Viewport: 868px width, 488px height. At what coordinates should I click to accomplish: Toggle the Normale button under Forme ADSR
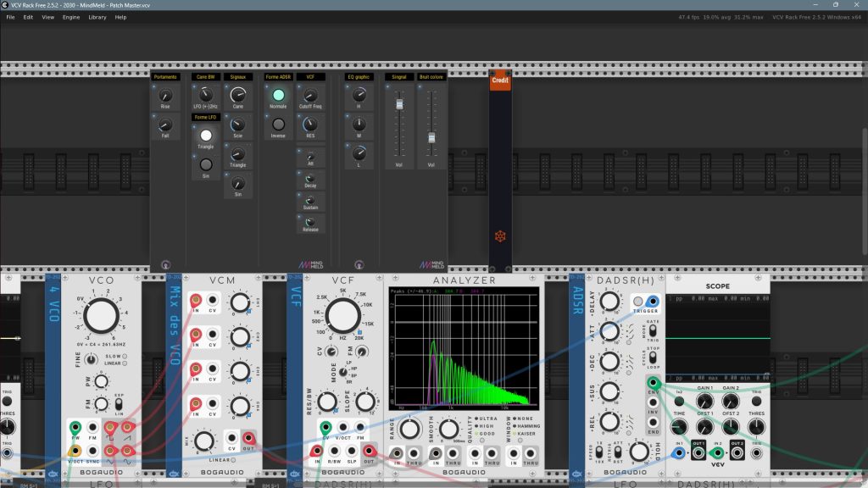[278, 95]
